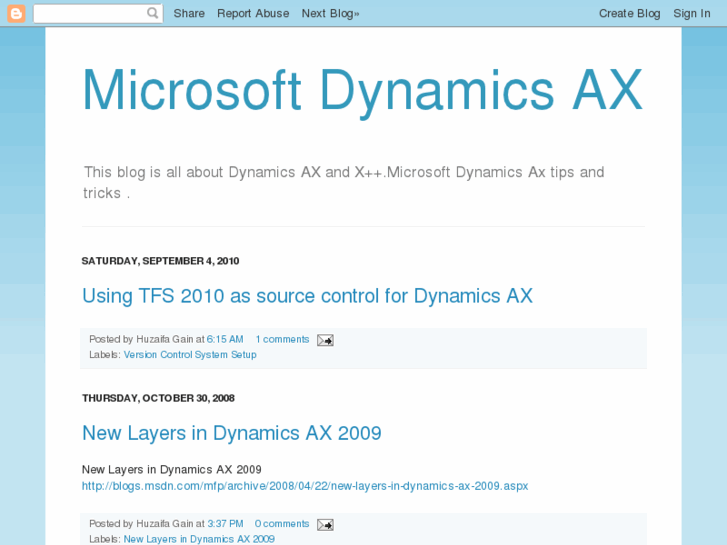This screenshot has height=545, width=727.
Task: Click Create Blog in the navbar
Action: tap(629, 13)
